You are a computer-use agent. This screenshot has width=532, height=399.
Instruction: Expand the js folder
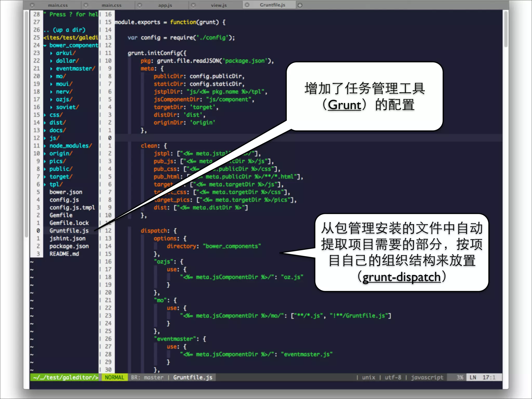pyautogui.click(x=45, y=138)
